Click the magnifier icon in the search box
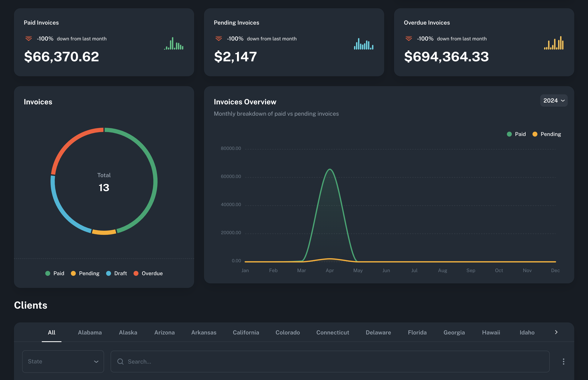588x380 pixels. tap(120, 362)
